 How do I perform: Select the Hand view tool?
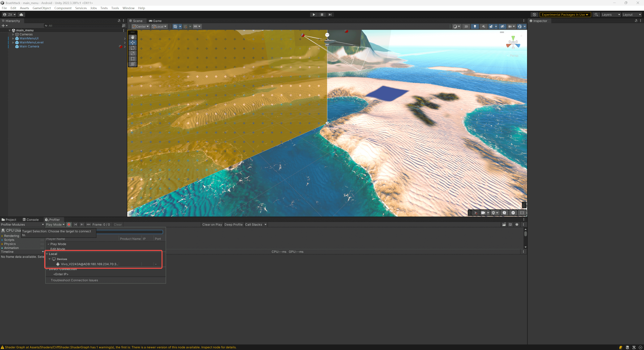(x=132, y=37)
